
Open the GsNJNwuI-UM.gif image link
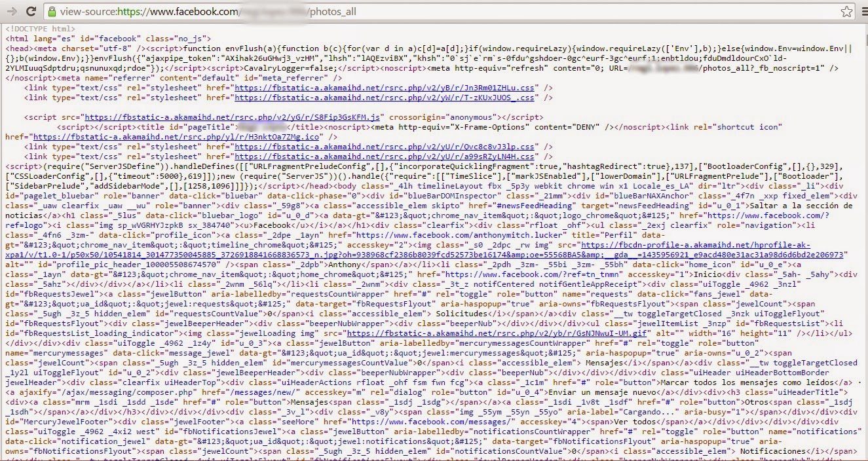(x=497, y=333)
